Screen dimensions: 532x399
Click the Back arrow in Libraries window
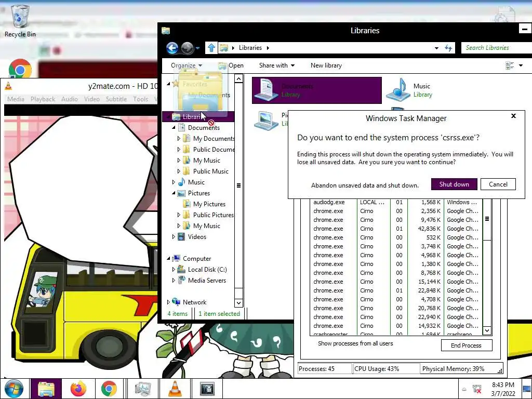[x=172, y=48]
